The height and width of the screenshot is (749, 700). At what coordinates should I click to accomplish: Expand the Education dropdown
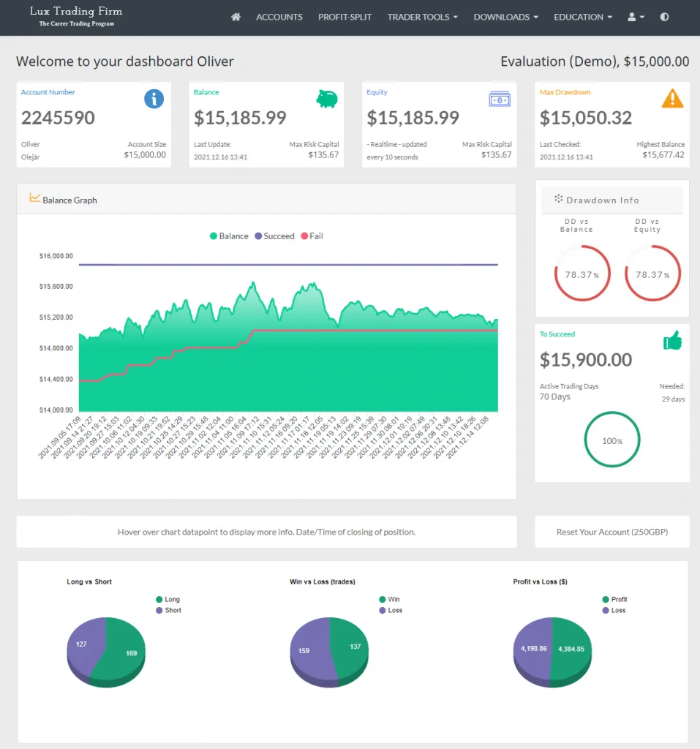[x=582, y=17]
